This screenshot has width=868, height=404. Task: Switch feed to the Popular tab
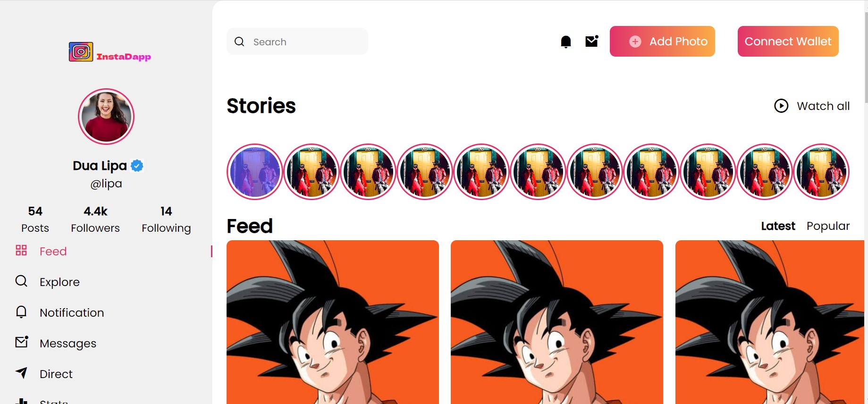pyautogui.click(x=828, y=226)
